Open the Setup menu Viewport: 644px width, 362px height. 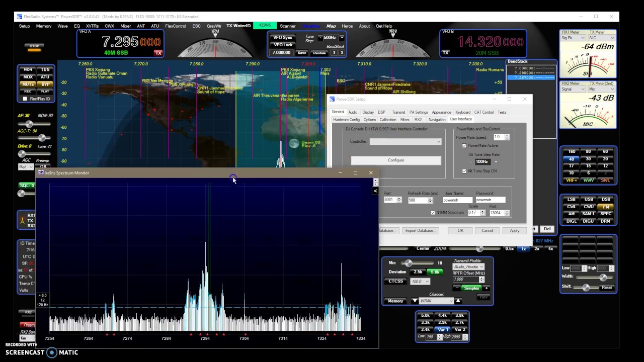24,26
